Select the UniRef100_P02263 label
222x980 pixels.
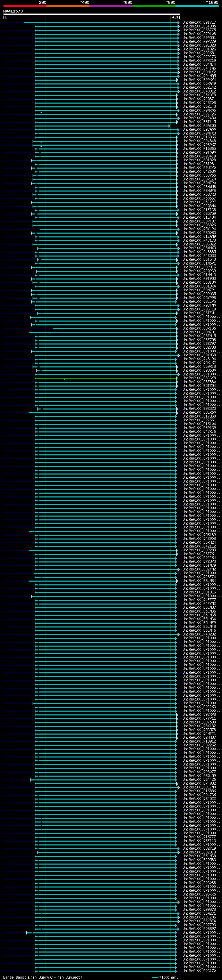click(199, 707)
